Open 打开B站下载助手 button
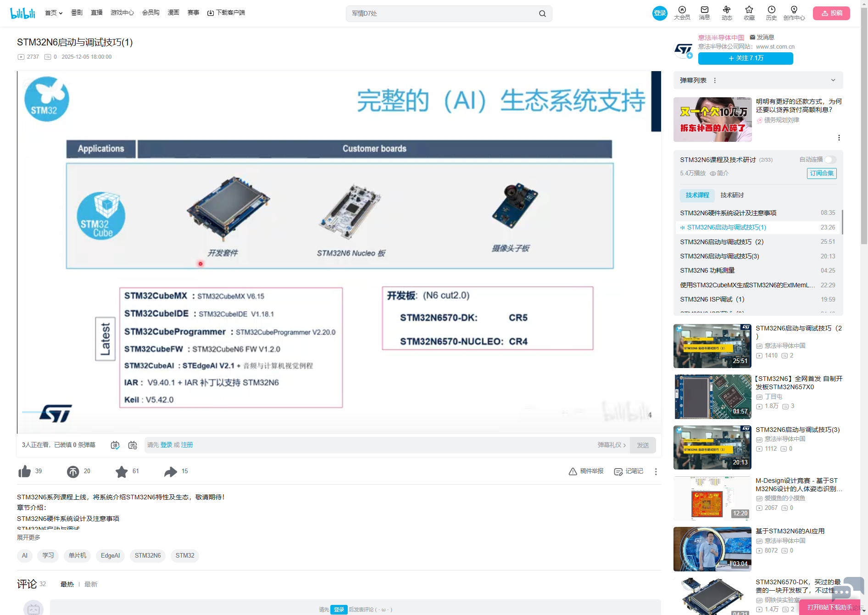This screenshot has height=615, width=868. [x=829, y=607]
